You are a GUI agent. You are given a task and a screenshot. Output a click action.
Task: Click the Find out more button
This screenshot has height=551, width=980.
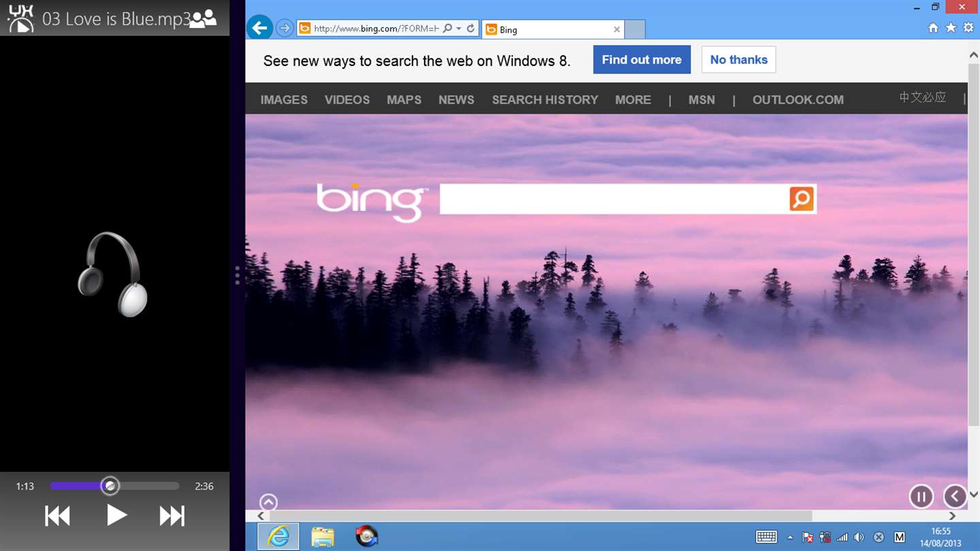642,60
